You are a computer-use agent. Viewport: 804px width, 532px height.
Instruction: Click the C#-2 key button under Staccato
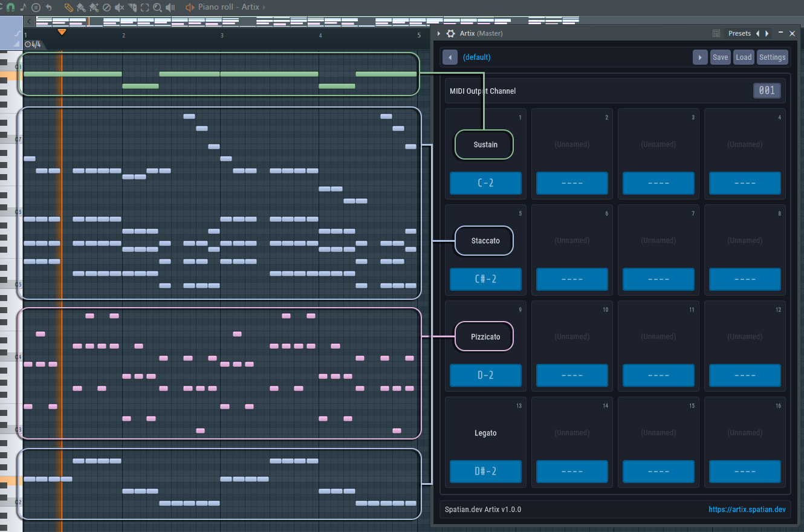(485, 279)
